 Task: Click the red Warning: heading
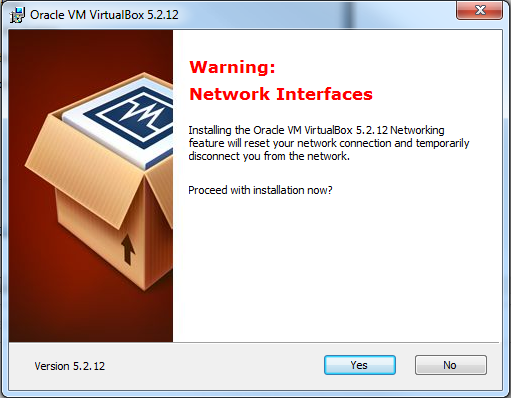(x=232, y=67)
